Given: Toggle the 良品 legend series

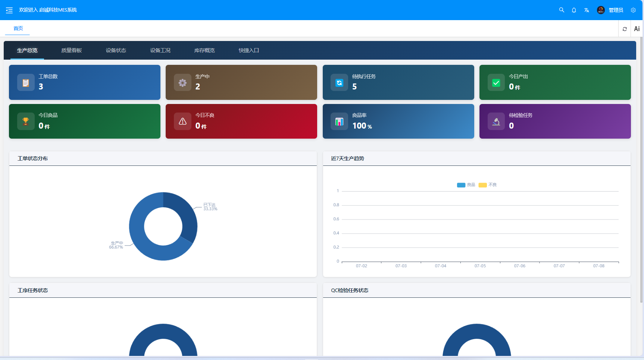Looking at the screenshot, I should click(466, 185).
